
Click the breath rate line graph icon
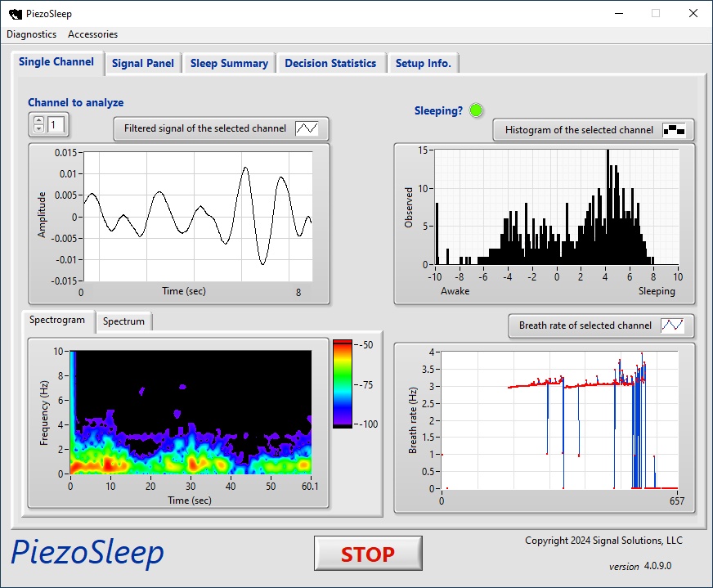pos(671,325)
